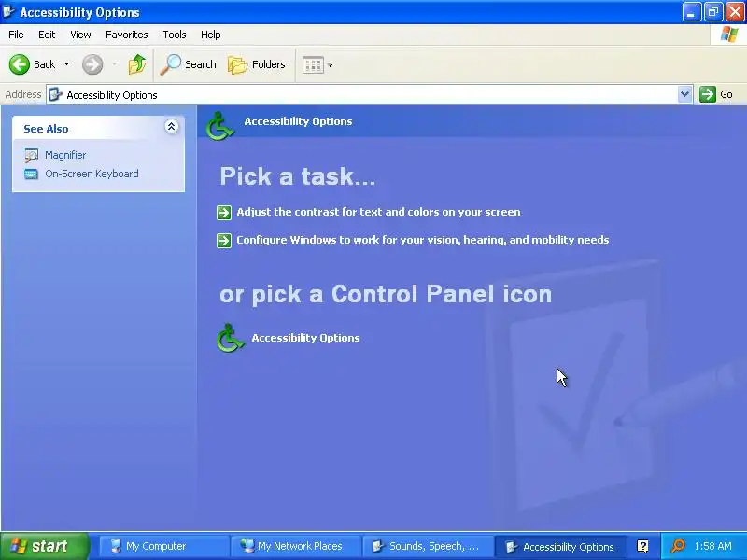This screenshot has height=560, width=747.
Task: Click the On-Screen Keyboard icon
Action: click(x=32, y=175)
